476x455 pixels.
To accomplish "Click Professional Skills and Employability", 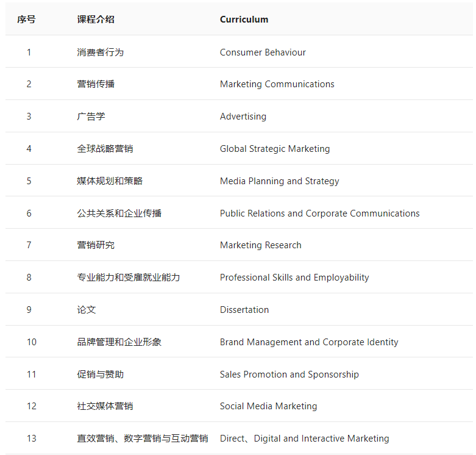I will click(x=294, y=278).
